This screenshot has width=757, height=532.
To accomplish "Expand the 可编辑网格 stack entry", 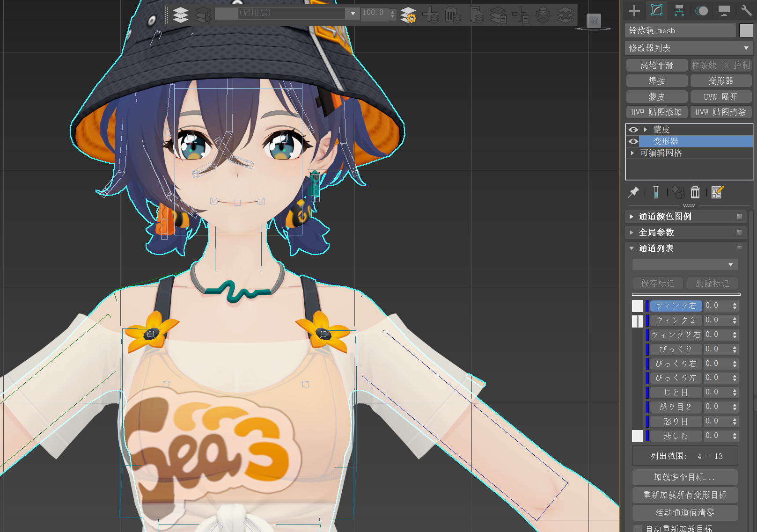I will coord(632,153).
